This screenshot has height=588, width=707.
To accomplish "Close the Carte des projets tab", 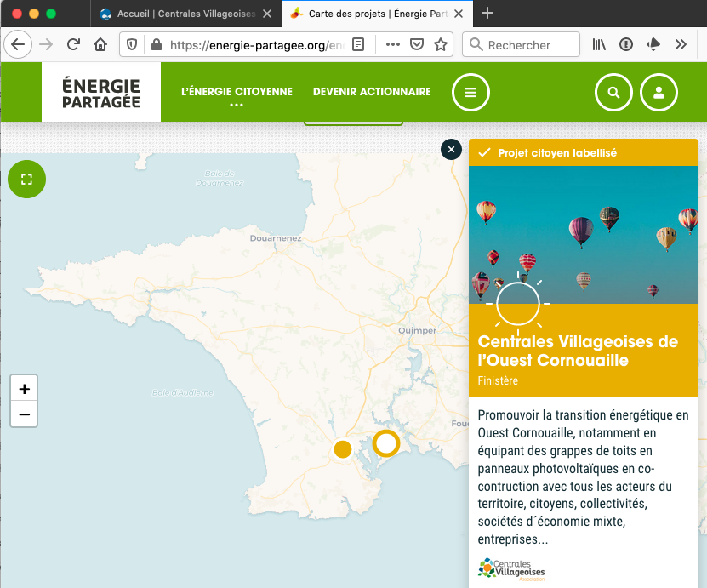I will tap(459, 14).
